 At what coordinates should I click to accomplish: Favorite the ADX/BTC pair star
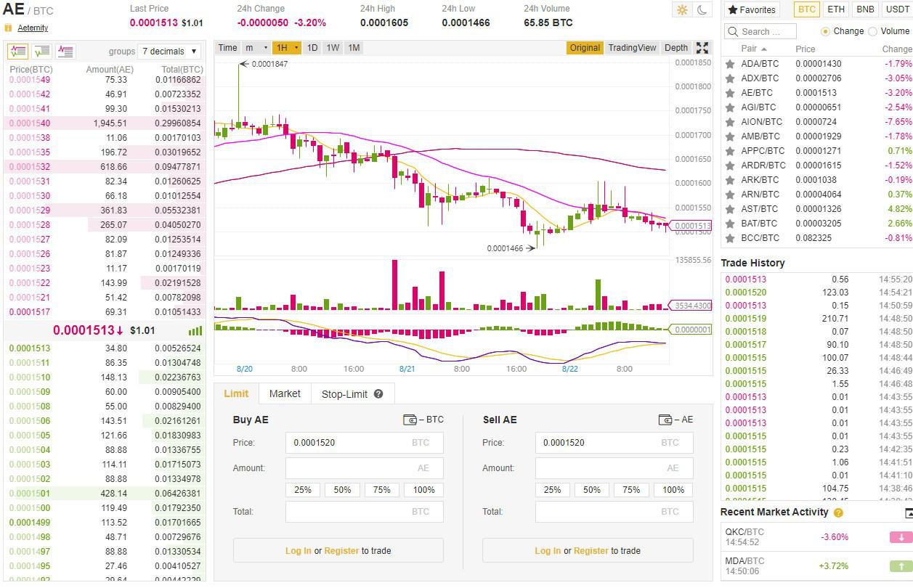730,78
